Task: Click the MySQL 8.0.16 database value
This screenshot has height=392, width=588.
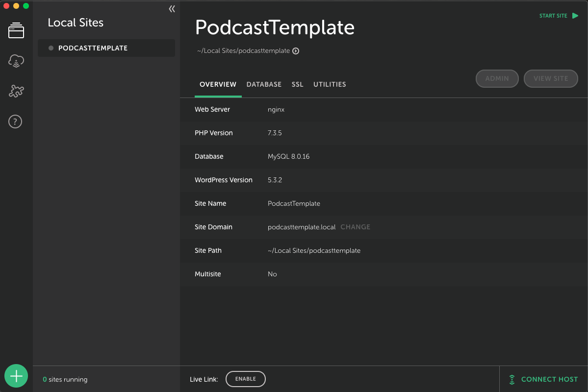Action: [288, 157]
